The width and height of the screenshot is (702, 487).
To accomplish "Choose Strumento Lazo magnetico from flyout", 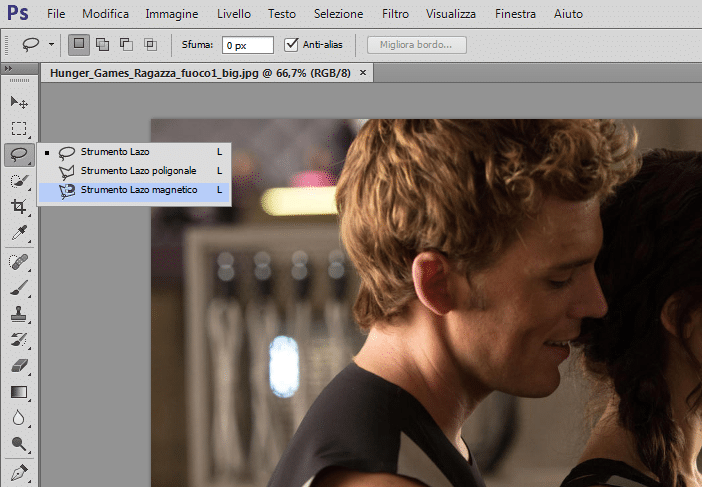I will click(139, 189).
